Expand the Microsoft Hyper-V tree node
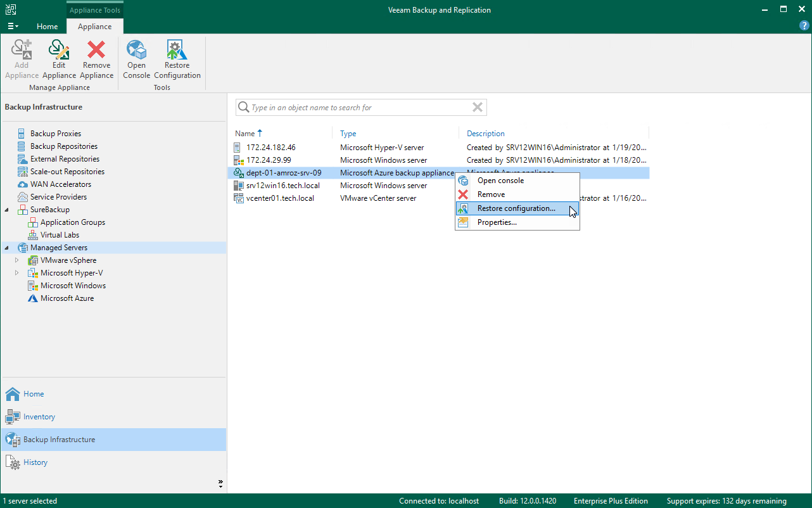This screenshot has height=508, width=812. (x=17, y=273)
